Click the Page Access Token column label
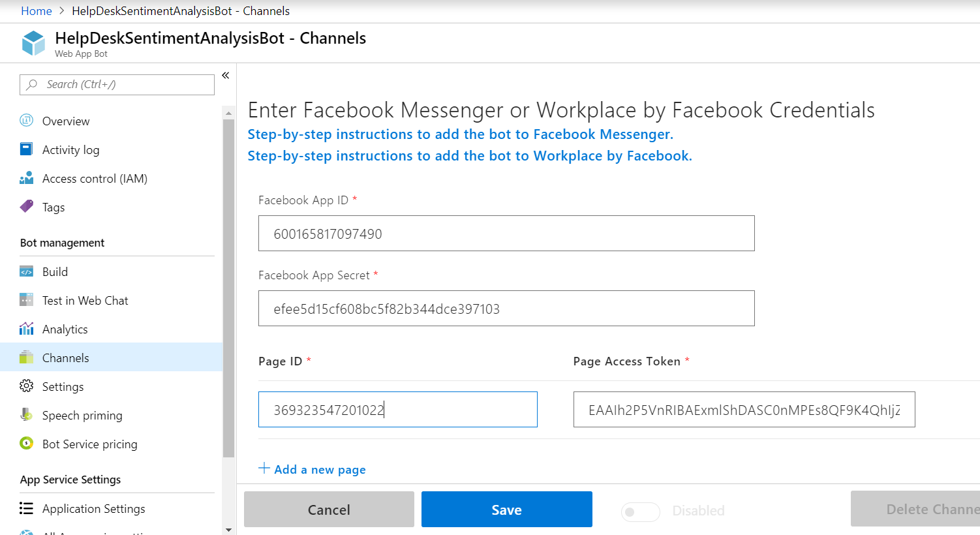This screenshot has height=535, width=980. coord(626,361)
